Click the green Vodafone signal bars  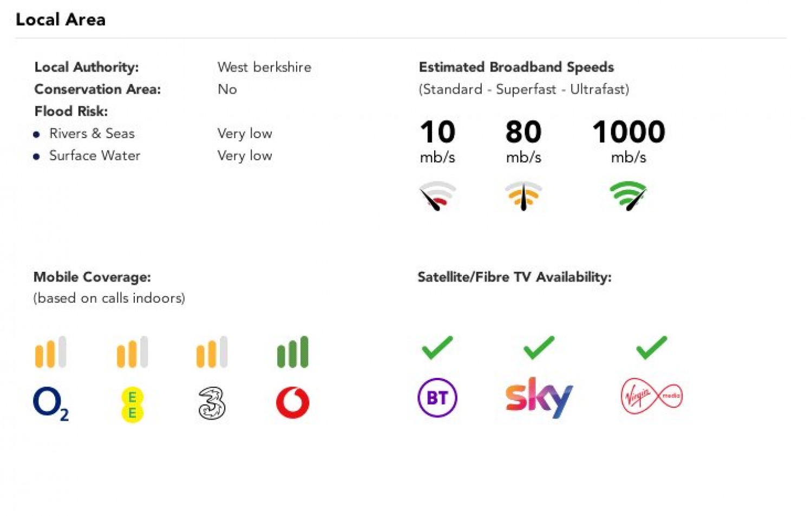[x=292, y=352]
